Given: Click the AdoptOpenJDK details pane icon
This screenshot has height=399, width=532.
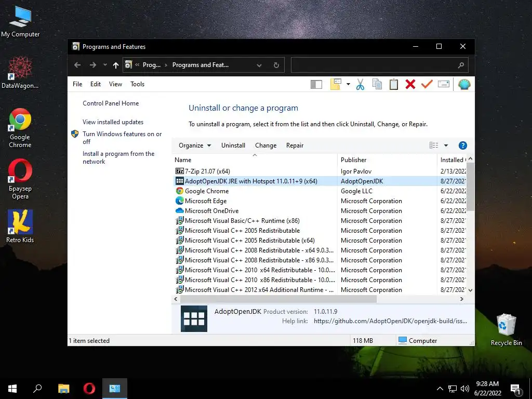Looking at the screenshot, I should (194, 318).
